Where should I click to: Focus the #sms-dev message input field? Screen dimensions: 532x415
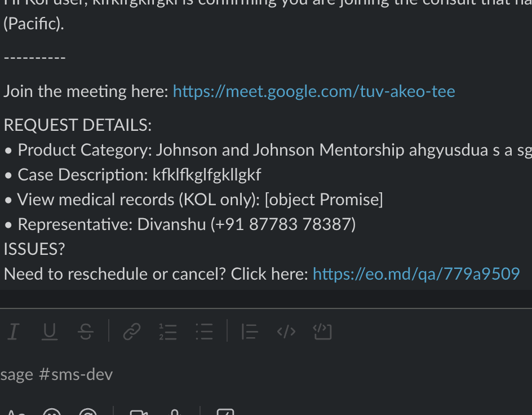pos(266,375)
